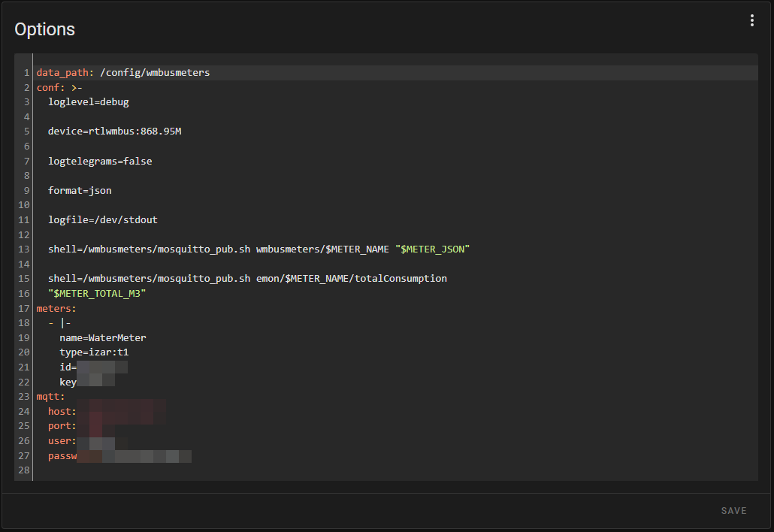This screenshot has height=532, width=774.
Task: Click the Options heading
Action: click(x=44, y=29)
